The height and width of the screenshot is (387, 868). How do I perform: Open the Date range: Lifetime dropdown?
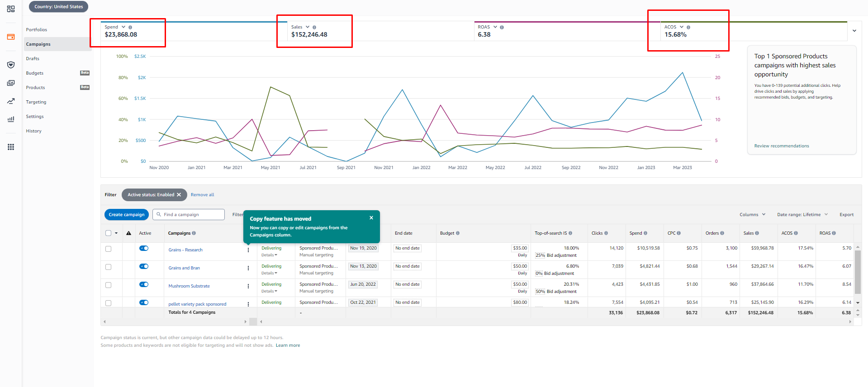[x=802, y=215]
